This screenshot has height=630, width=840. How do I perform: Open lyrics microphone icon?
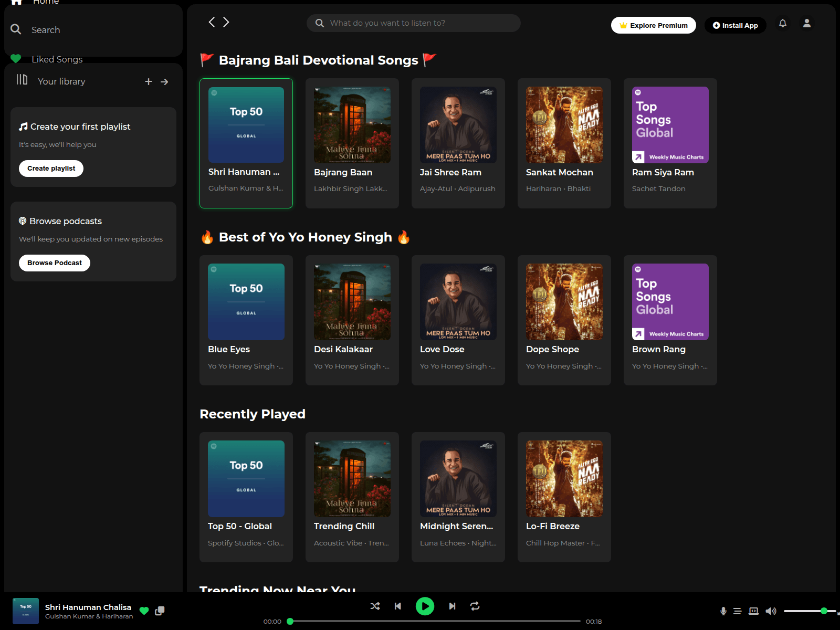(723, 611)
